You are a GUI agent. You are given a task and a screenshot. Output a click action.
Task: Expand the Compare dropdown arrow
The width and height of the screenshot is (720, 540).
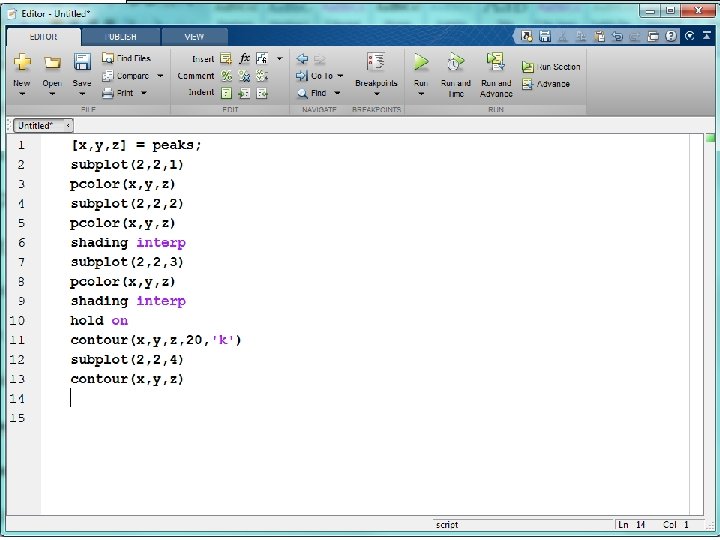[160, 76]
